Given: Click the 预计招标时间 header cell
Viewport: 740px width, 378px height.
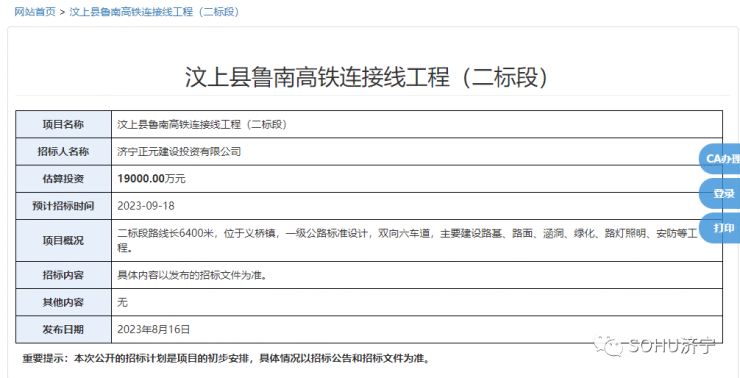Looking at the screenshot, I should pyautogui.click(x=63, y=206).
